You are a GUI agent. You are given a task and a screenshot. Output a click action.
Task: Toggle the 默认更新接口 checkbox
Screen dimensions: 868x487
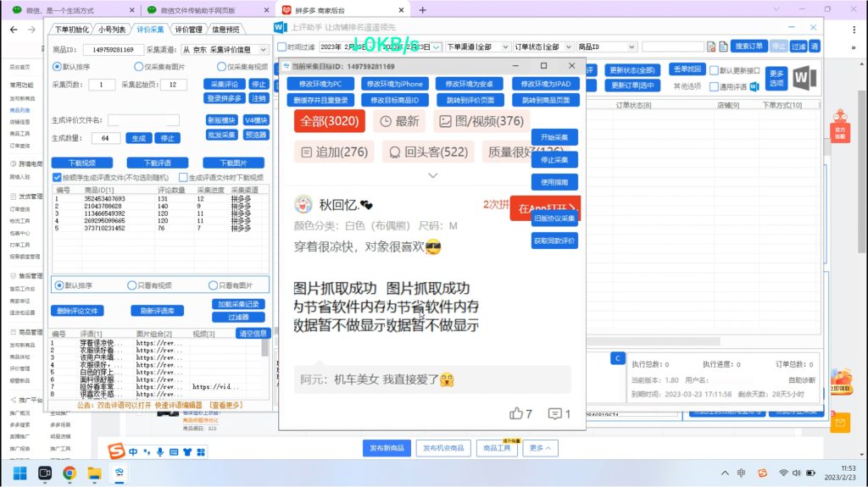click(x=714, y=70)
